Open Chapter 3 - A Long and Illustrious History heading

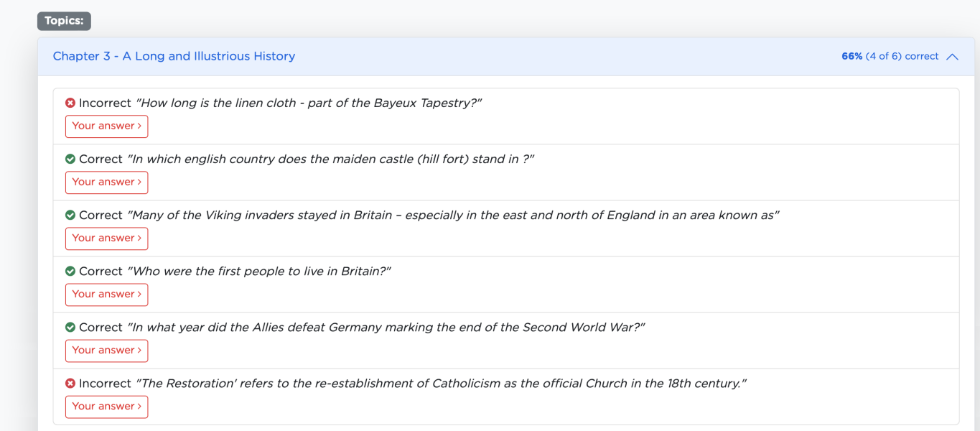point(173,56)
